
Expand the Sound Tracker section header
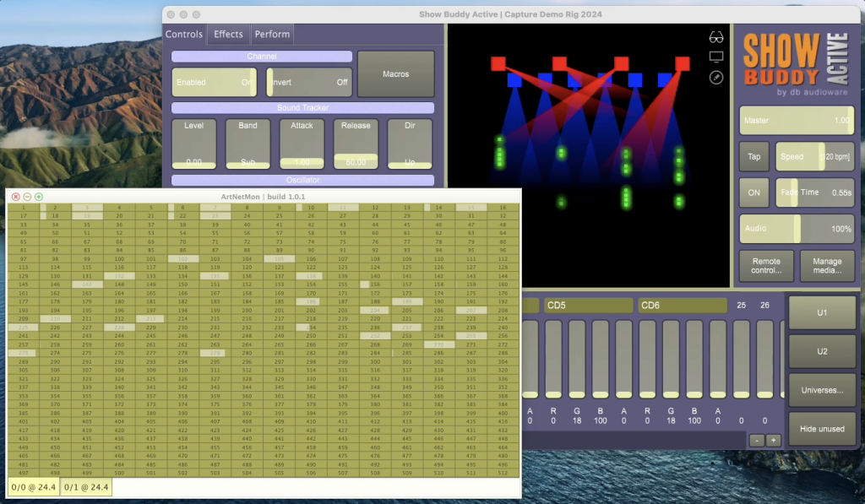coord(302,108)
